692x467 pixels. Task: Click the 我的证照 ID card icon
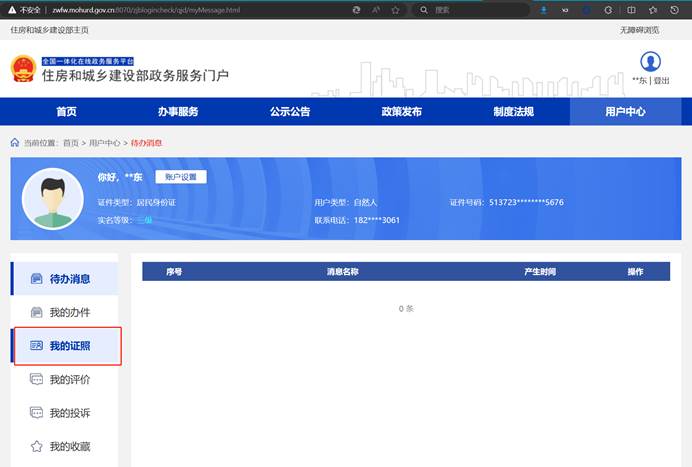pyautogui.click(x=37, y=345)
